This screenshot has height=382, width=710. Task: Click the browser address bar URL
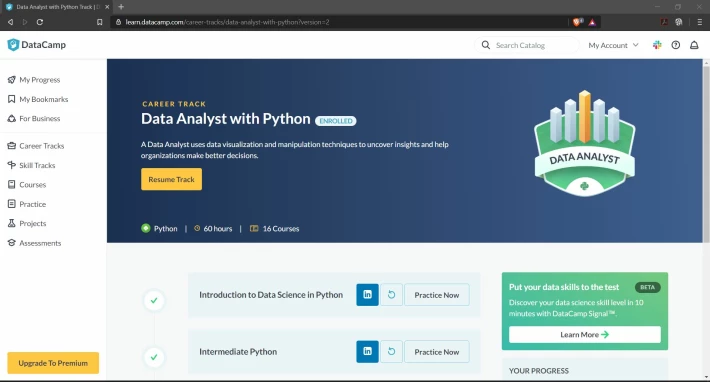coord(227,22)
